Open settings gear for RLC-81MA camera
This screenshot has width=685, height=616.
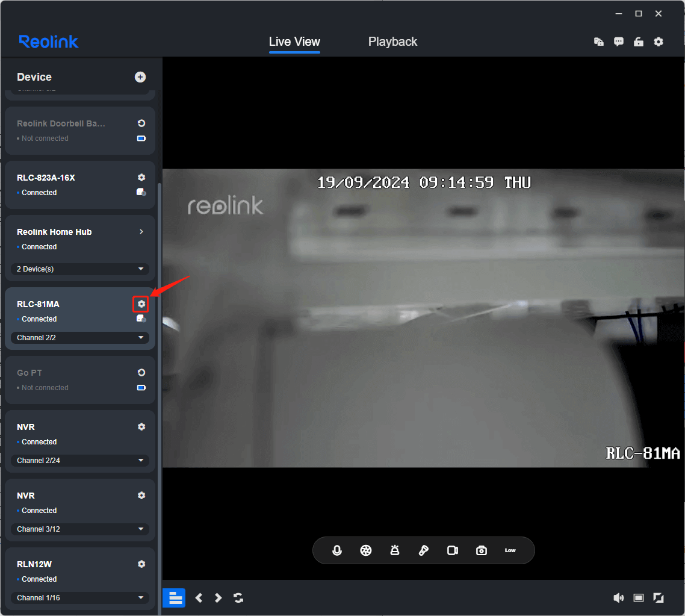click(141, 303)
